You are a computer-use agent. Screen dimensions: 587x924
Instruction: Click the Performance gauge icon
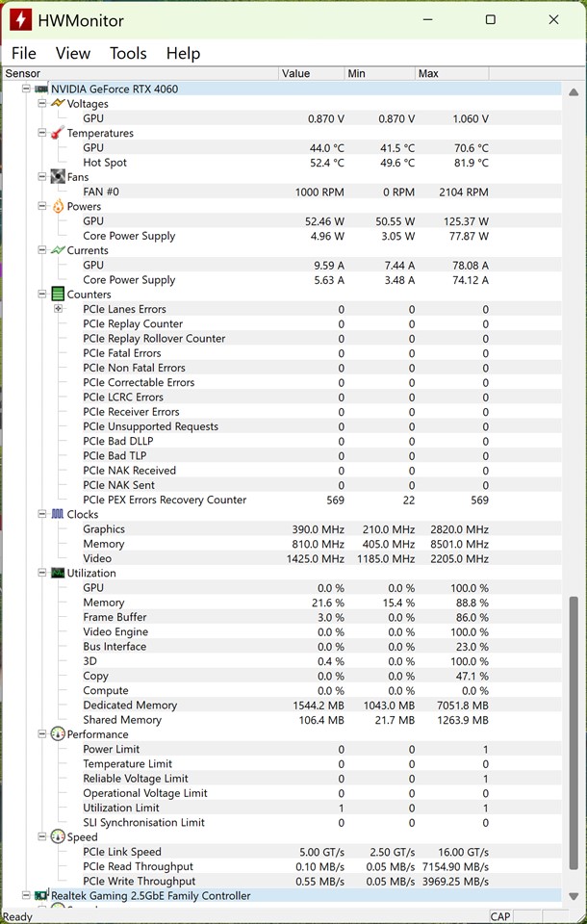pyautogui.click(x=58, y=734)
